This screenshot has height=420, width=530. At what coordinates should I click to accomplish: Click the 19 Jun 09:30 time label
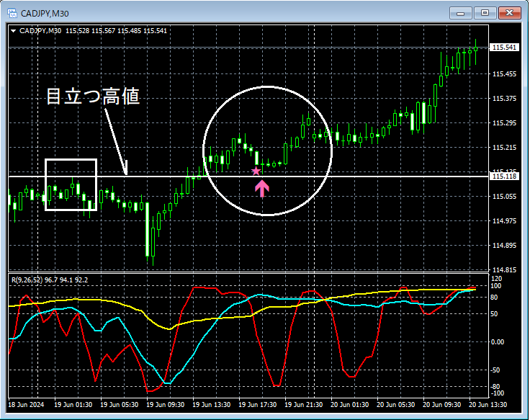tap(166, 405)
